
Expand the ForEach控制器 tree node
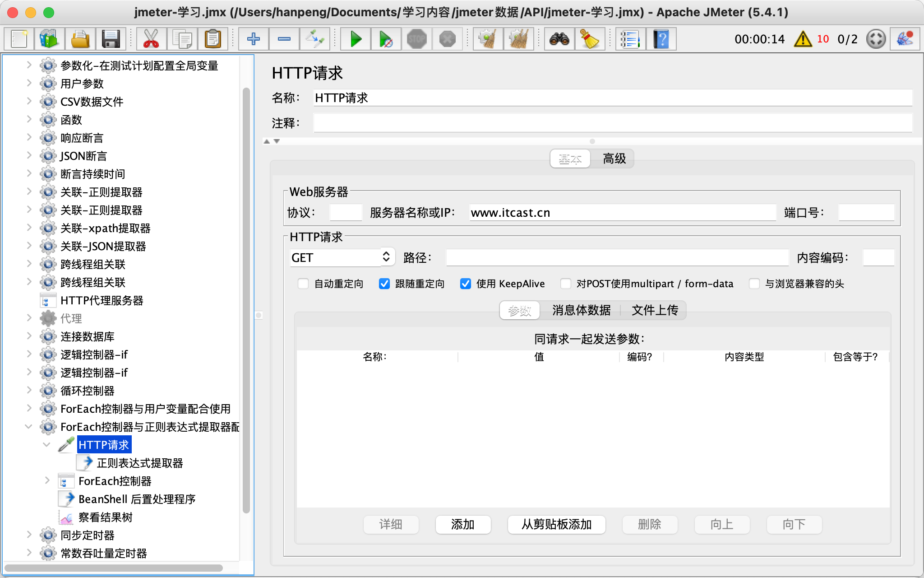[x=47, y=480]
